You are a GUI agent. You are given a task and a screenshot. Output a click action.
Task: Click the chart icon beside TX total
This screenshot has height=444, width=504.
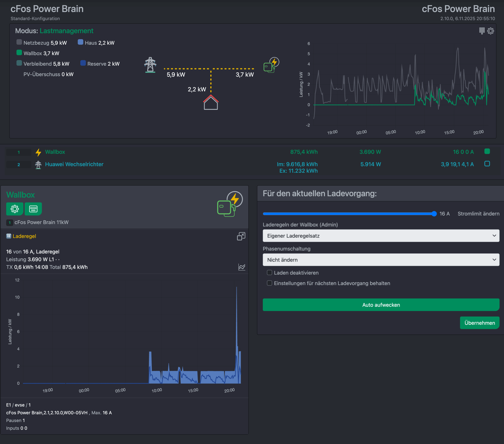click(242, 267)
